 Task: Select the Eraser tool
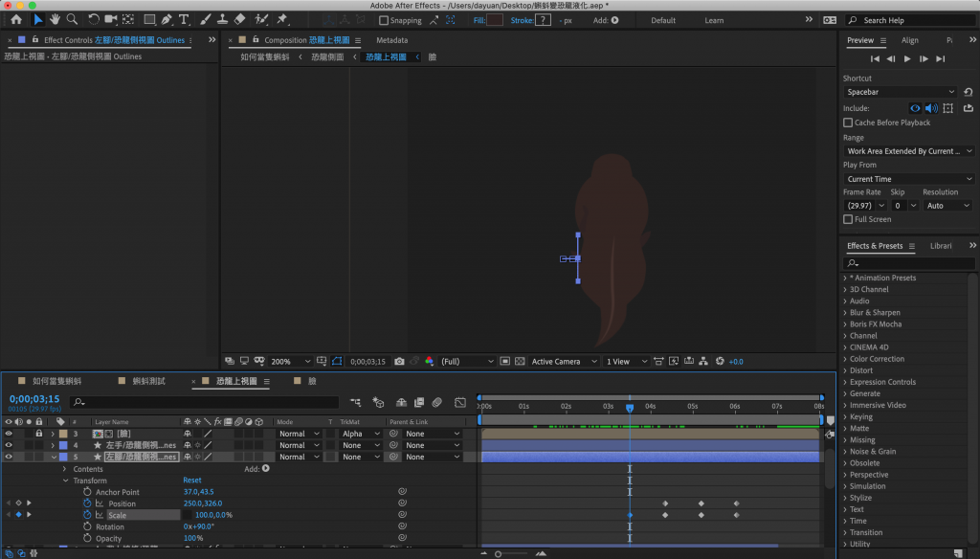[239, 20]
